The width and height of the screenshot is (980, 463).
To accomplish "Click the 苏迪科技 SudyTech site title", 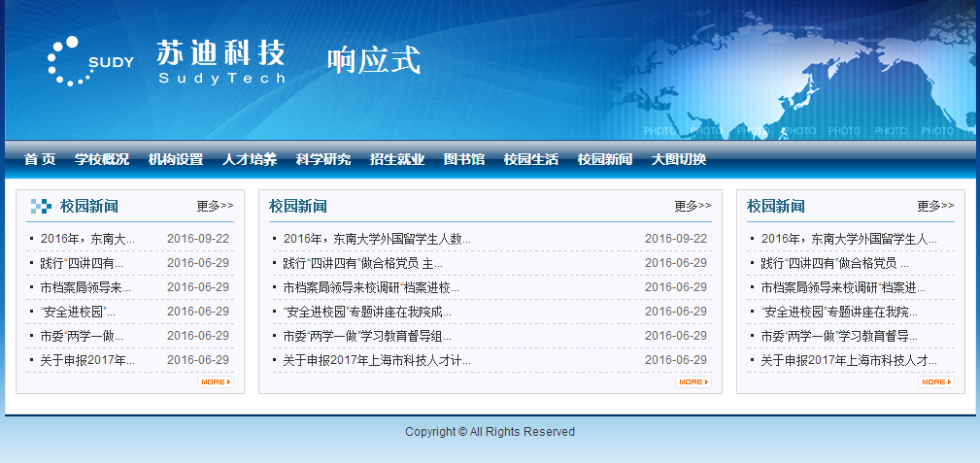I will 221,61.
